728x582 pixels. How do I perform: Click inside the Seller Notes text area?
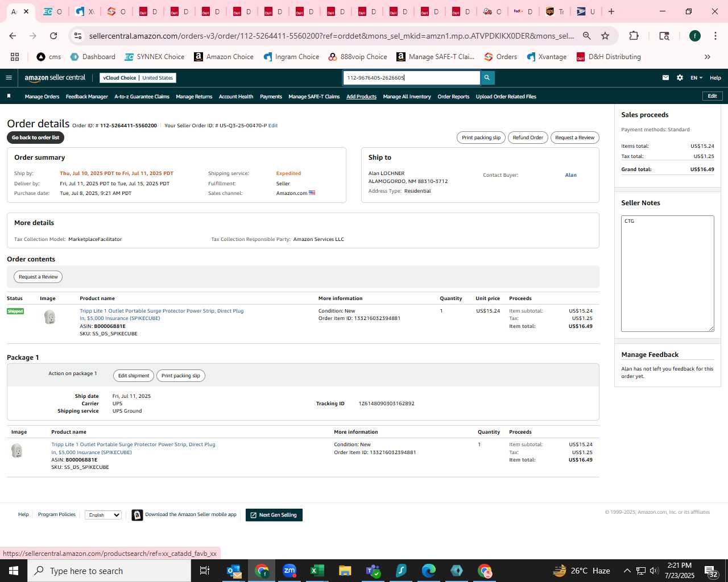click(667, 273)
